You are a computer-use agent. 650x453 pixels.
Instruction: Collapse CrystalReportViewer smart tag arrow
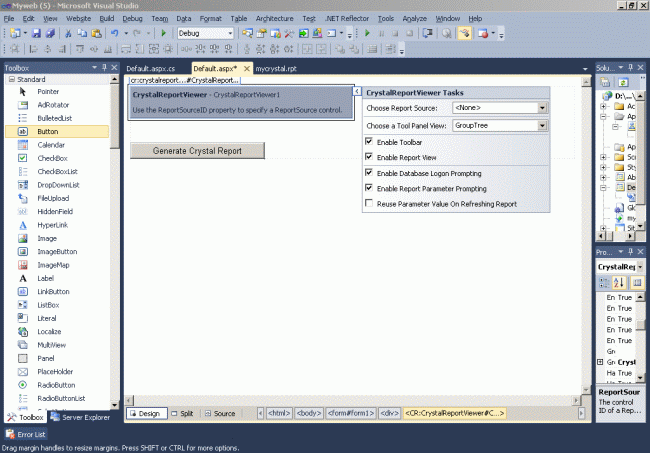coord(357,91)
